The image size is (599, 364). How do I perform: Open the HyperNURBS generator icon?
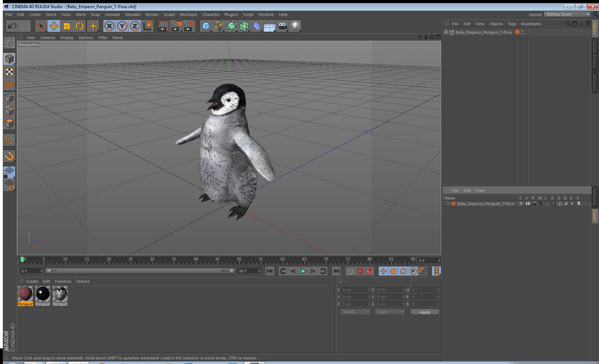click(231, 26)
